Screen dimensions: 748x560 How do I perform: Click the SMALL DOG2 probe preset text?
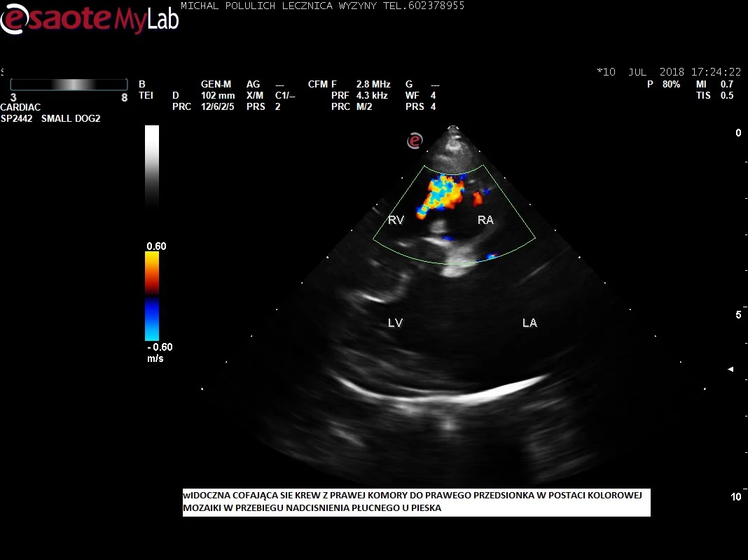[x=70, y=118]
